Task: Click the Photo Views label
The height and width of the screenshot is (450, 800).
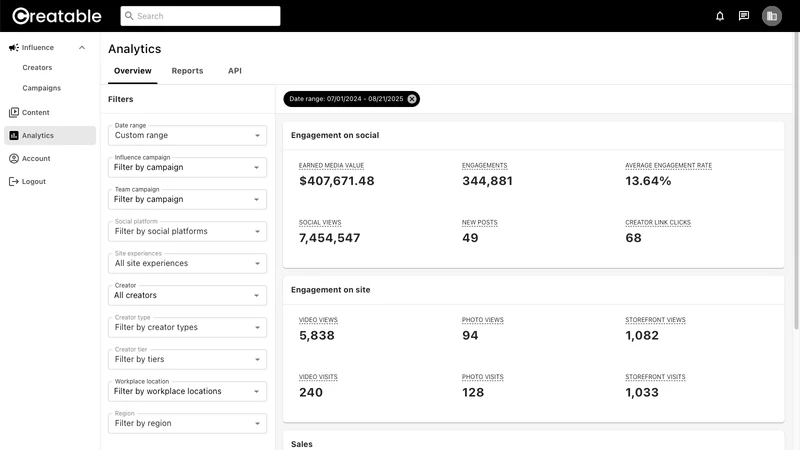Action: (x=482, y=320)
